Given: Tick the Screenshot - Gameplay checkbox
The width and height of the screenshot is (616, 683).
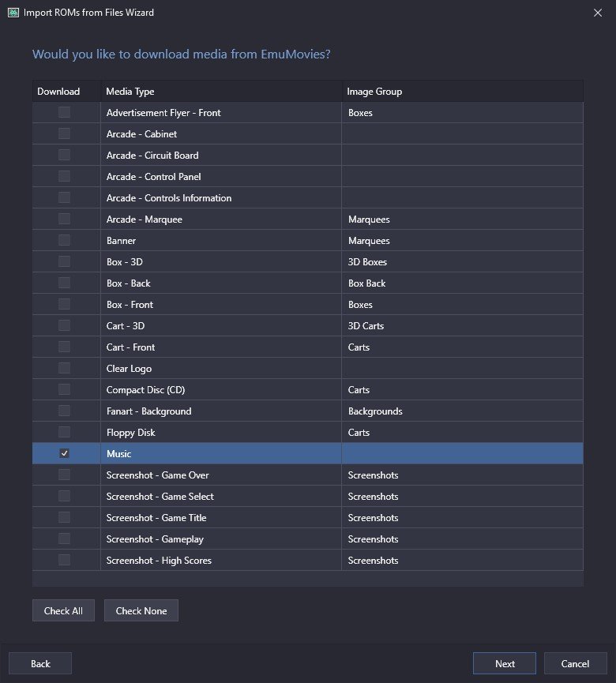Looking at the screenshot, I should pyautogui.click(x=64, y=539).
